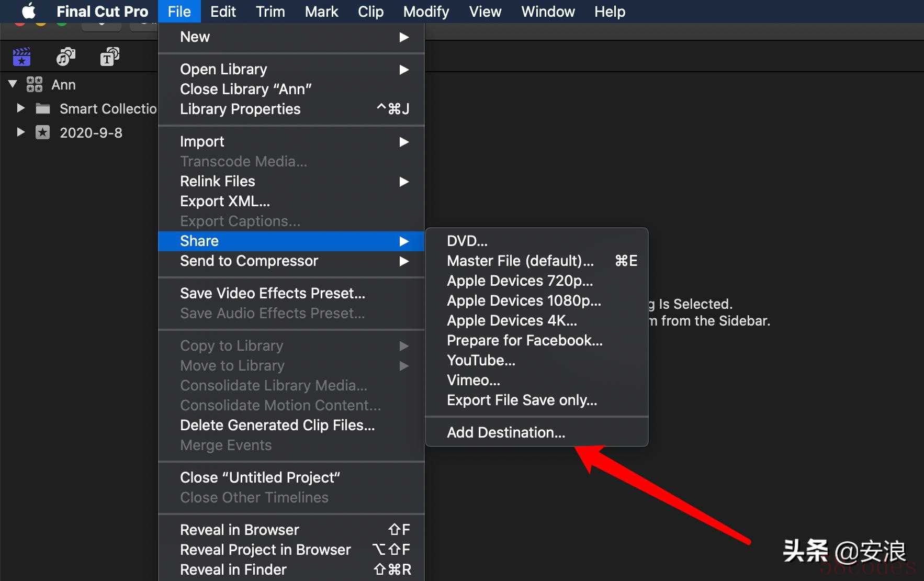Image resolution: width=924 pixels, height=581 pixels.
Task: Open the Final Cut Pro application menu
Action: coord(103,11)
